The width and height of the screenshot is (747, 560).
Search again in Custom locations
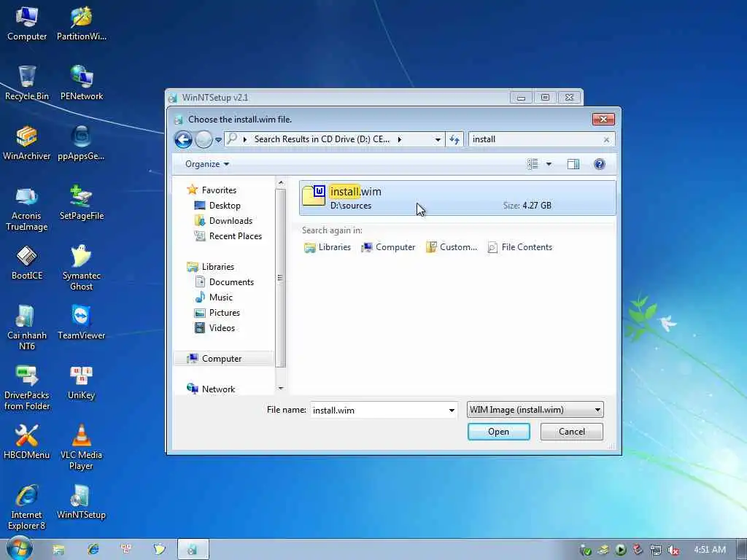click(x=451, y=247)
